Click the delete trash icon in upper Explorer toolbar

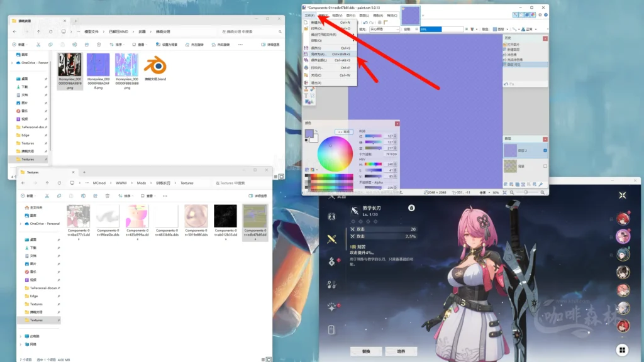[x=99, y=45]
